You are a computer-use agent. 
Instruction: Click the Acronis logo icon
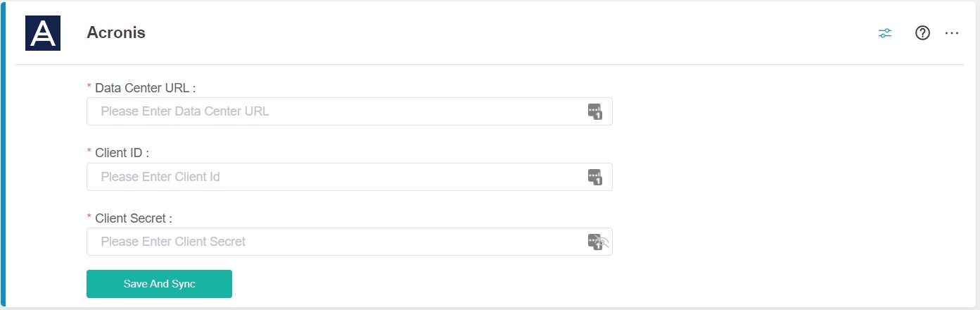(43, 33)
